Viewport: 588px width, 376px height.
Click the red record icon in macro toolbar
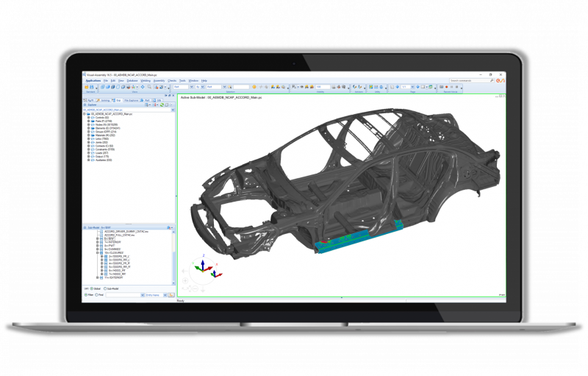pyautogui.click(x=446, y=87)
